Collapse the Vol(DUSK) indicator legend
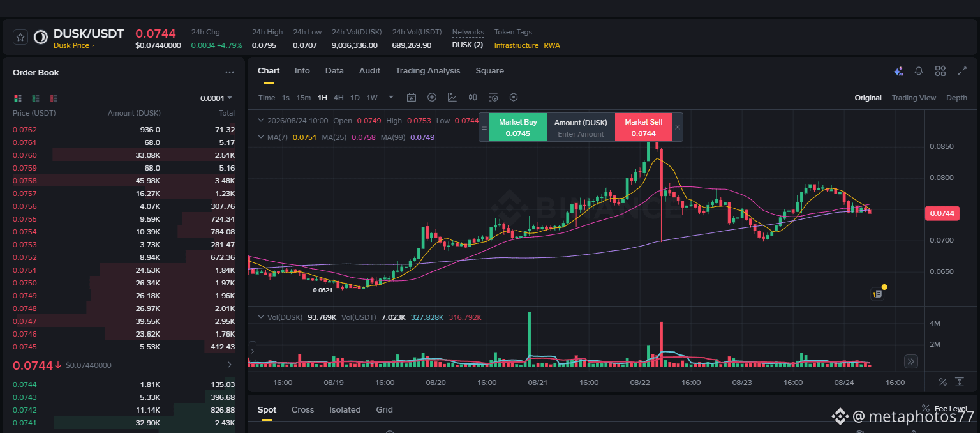This screenshot has width=980, height=433. click(x=260, y=317)
